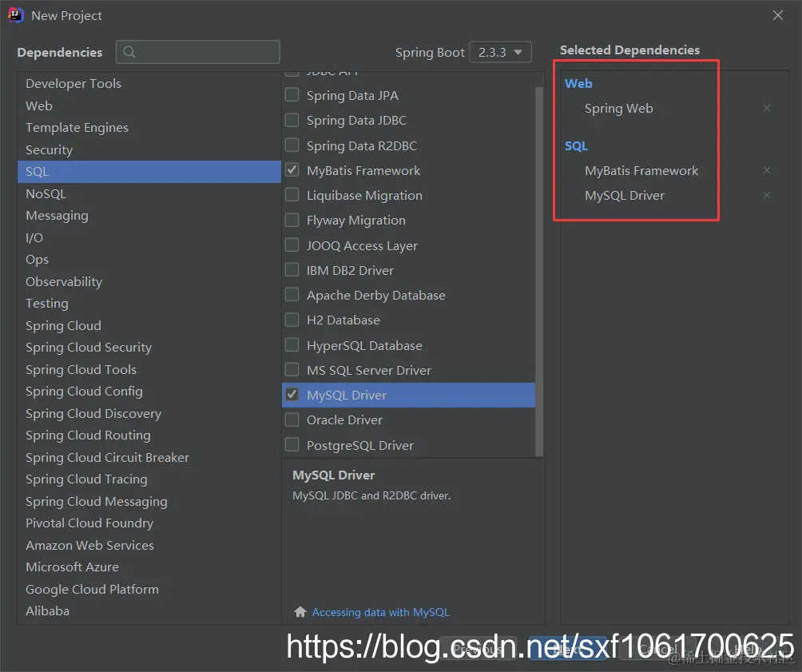The width and height of the screenshot is (802, 672).
Task: Select Spring Web in selected dependencies
Action: click(618, 109)
